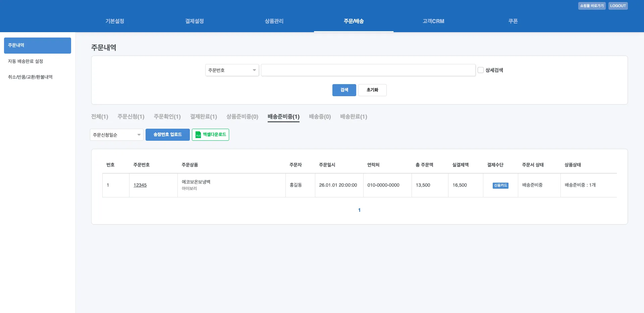Click the order date 26.01.01 20:00:00
The width and height of the screenshot is (644, 313).
338,185
